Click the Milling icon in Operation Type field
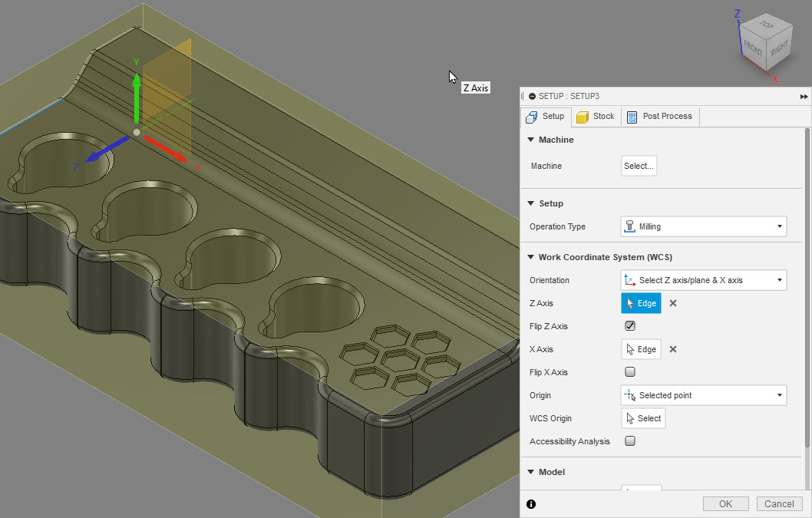This screenshot has width=812, height=518. tap(630, 226)
